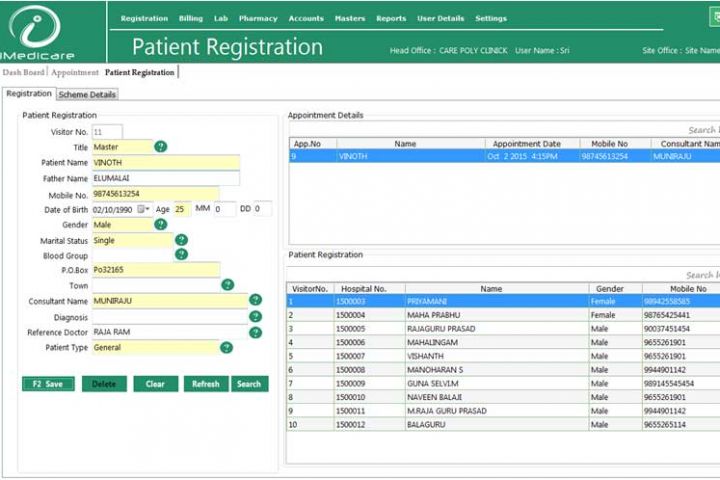Click the help icon beside Patient Type

click(x=227, y=348)
